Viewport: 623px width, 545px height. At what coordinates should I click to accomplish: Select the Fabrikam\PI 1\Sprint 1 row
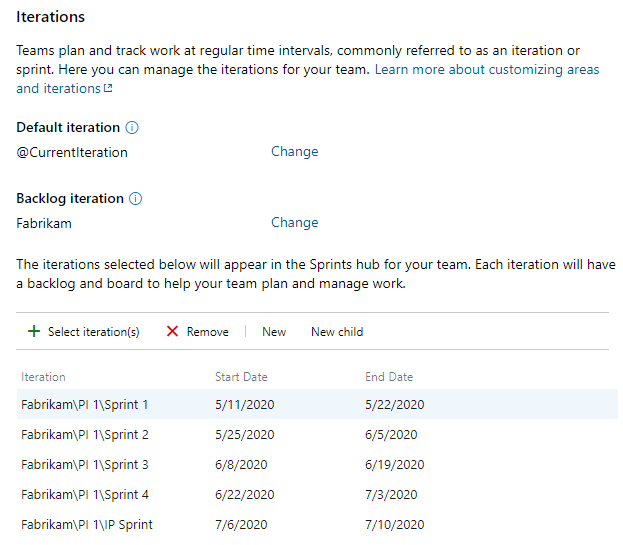85,405
